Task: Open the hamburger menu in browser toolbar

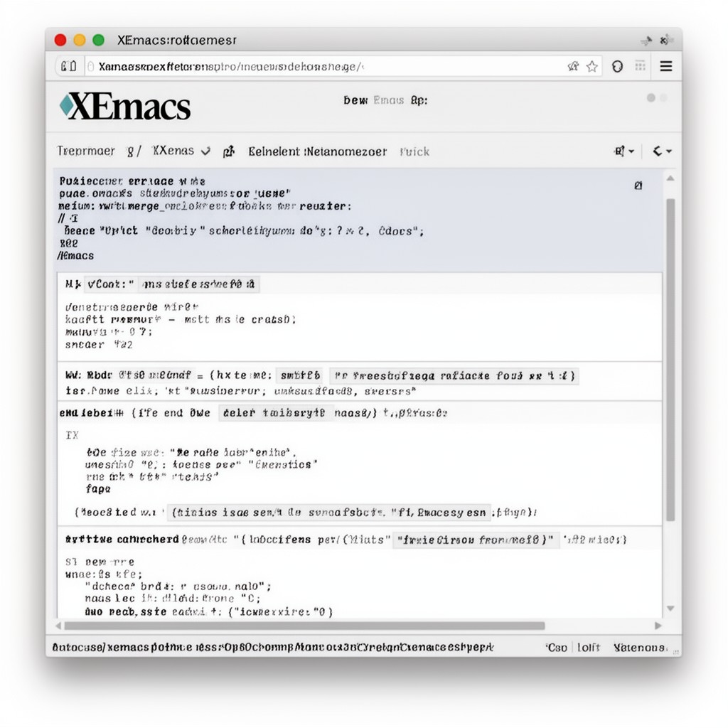Action: [x=665, y=66]
